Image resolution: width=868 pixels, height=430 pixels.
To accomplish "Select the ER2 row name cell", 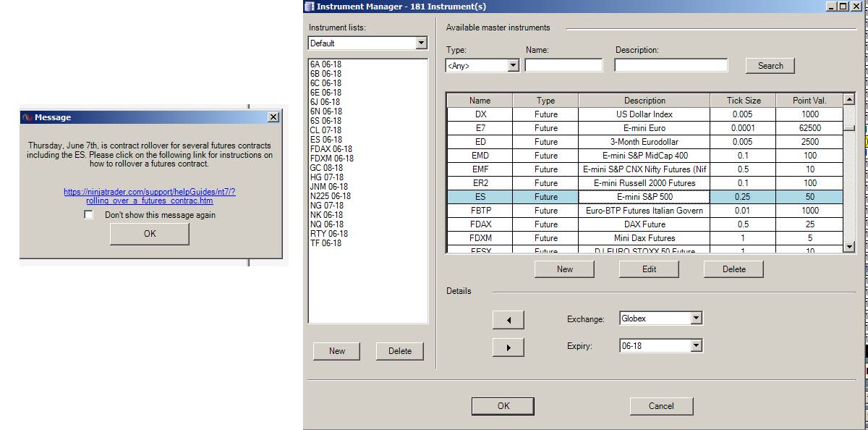I will (x=480, y=183).
